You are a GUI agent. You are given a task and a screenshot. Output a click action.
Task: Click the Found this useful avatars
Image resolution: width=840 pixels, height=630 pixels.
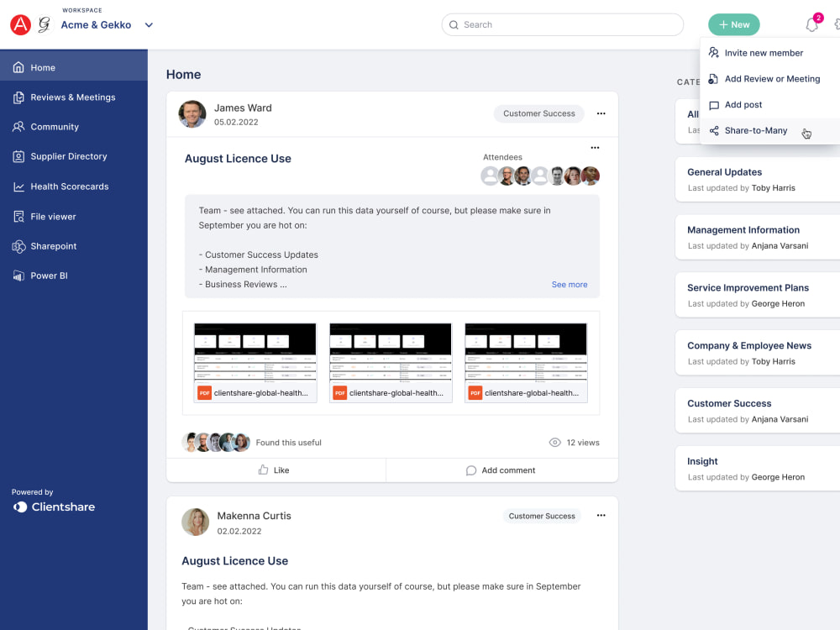pos(216,442)
